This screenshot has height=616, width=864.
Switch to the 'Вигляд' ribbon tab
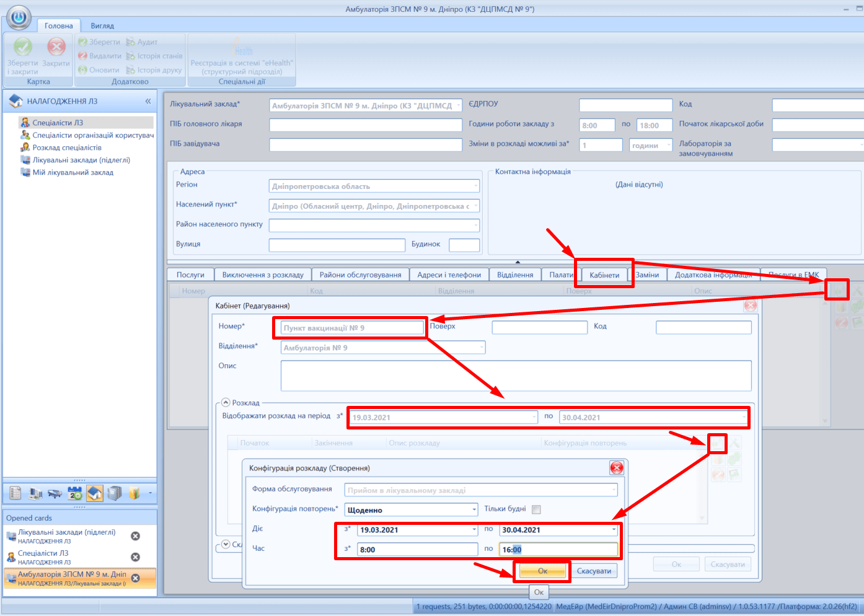tap(102, 26)
